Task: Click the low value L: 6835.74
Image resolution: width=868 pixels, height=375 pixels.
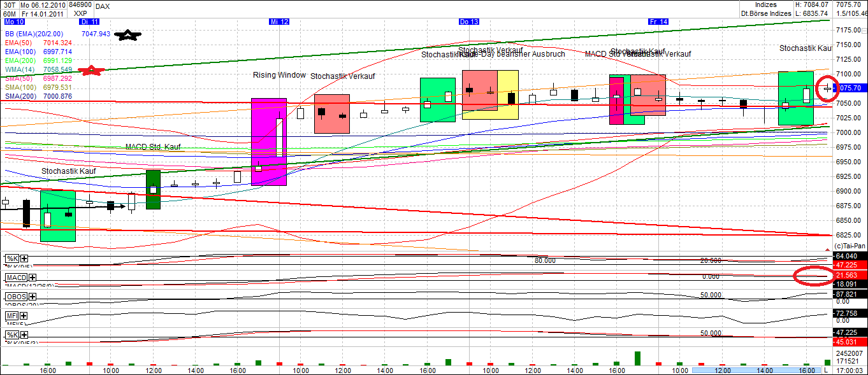Action: 811,13
